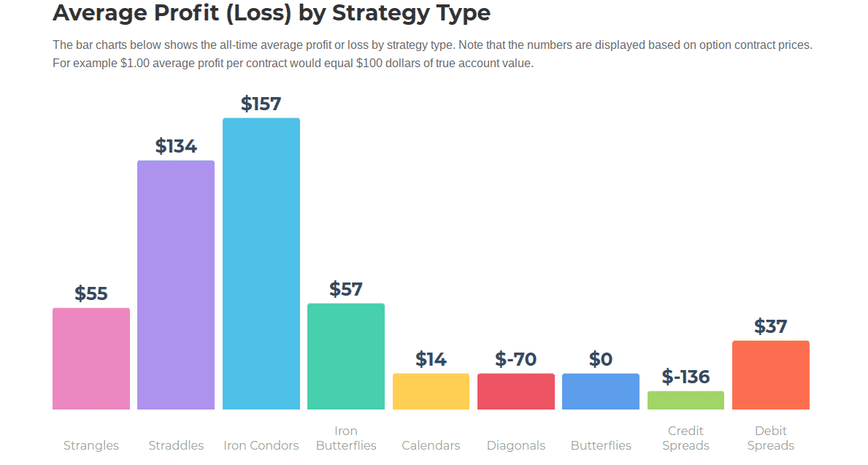Select the blue Iron Condors bar
This screenshot has width=868, height=465.
tap(261, 264)
